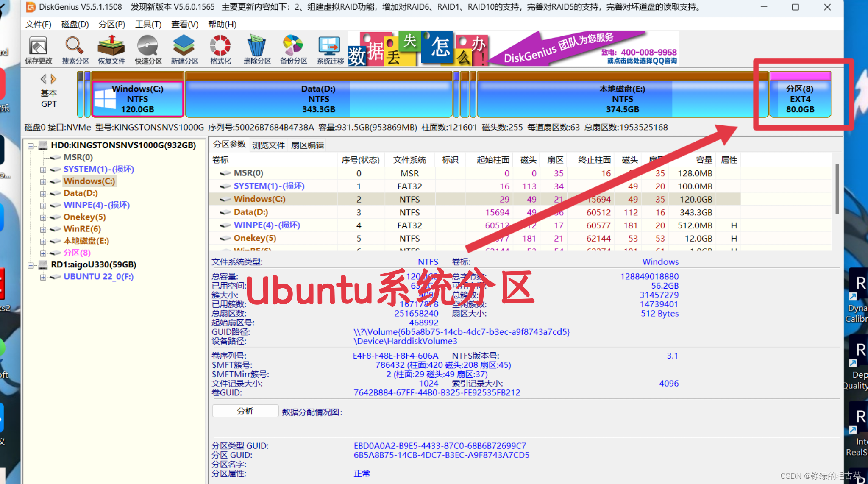This screenshot has width=868, height=484.
Task: Click partition icon beside Onekey(5) in table
Action: (x=225, y=239)
